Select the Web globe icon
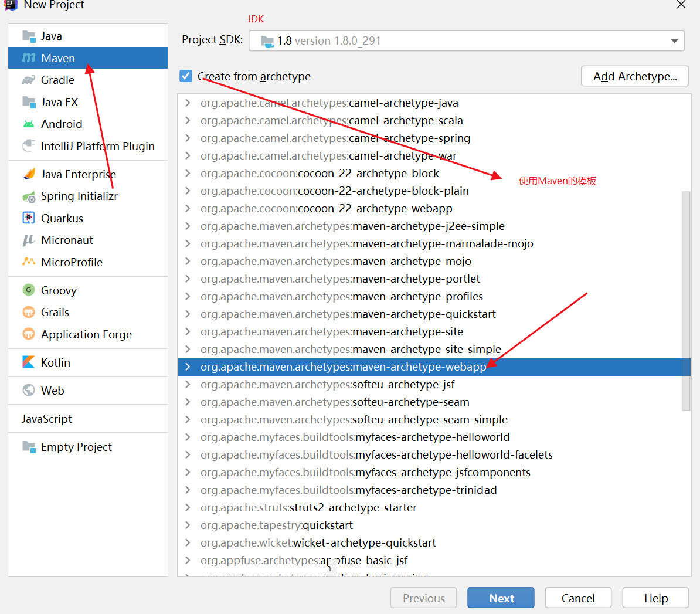The width and height of the screenshot is (700, 614). (x=29, y=391)
